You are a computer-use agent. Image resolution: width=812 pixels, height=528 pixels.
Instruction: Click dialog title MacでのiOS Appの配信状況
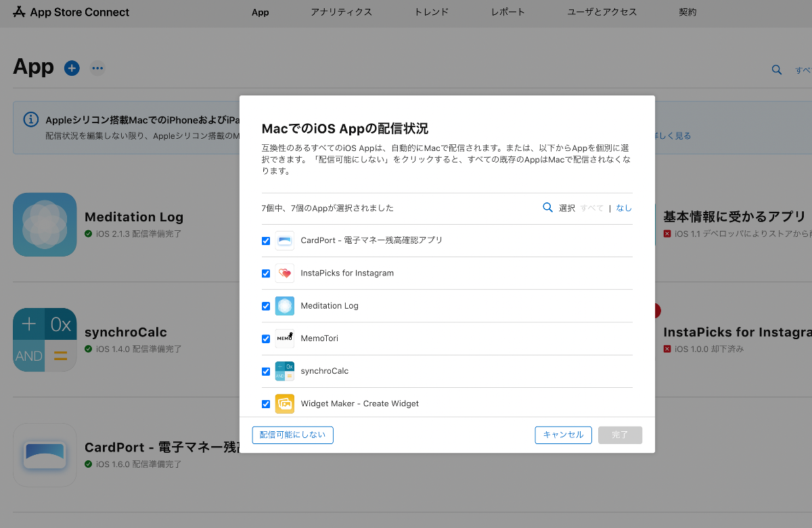click(x=345, y=129)
